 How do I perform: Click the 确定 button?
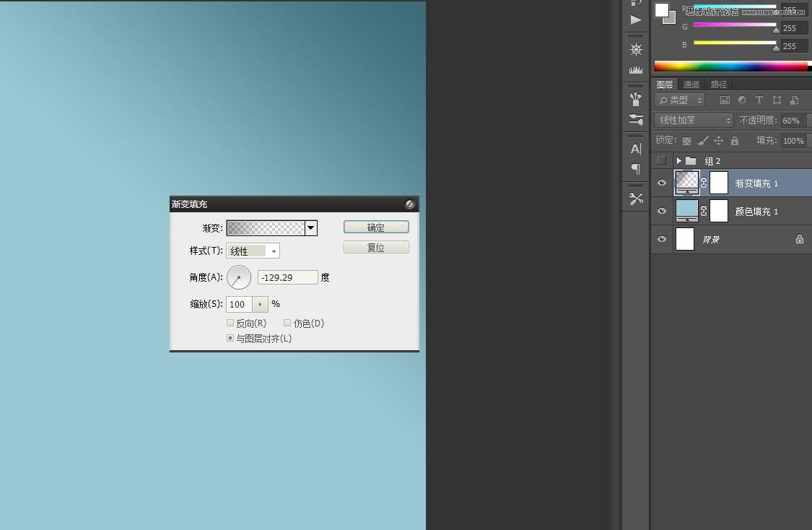point(376,227)
